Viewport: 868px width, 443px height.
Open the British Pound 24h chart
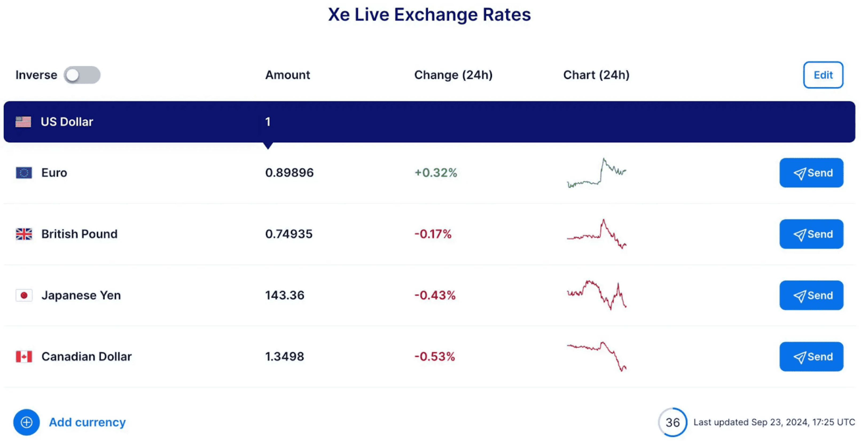[596, 234]
